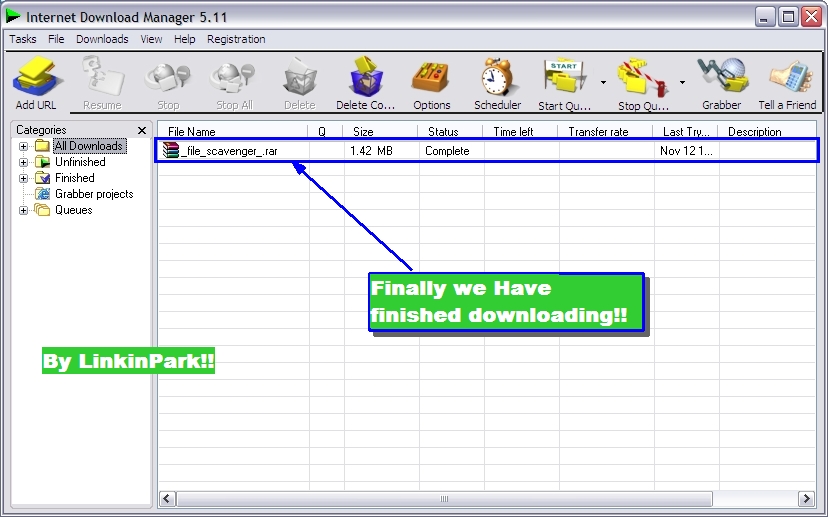The width and height of the screenshot is (828, 517).
Task: Select Unfinished category label
Action: point(80,162)
